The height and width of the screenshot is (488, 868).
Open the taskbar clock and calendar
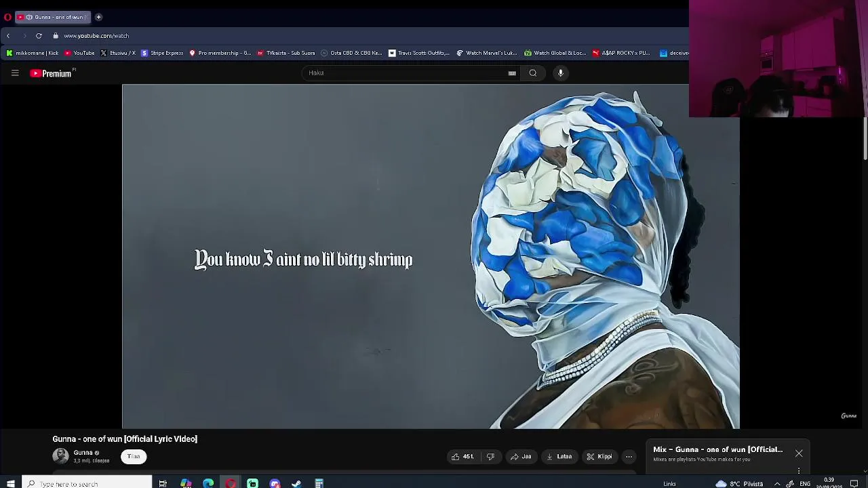829,483
